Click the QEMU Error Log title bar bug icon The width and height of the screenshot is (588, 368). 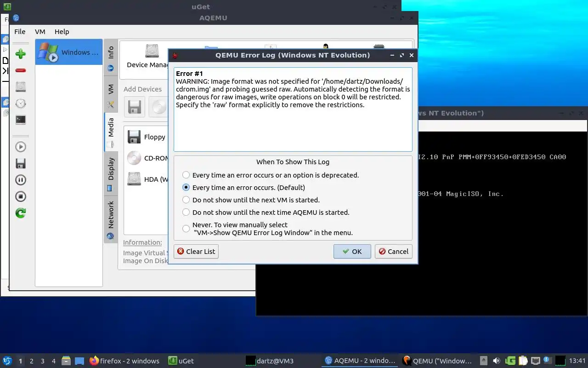click(175, 55)
